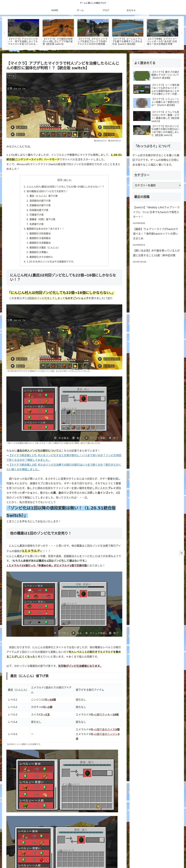Open carousel card メサ廃坑の効率のいい探し方
Image resolution: width=186 pixels, height=868 pixels.
point(58,33)
